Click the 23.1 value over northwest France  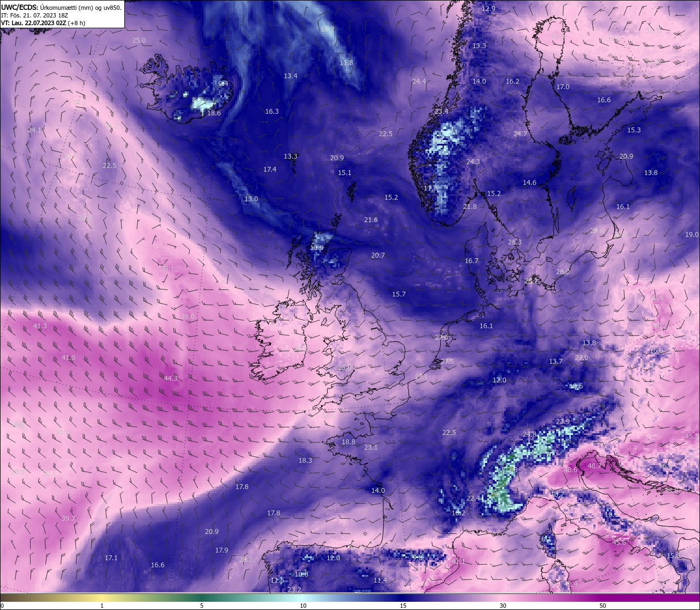[x=371, y=447]
